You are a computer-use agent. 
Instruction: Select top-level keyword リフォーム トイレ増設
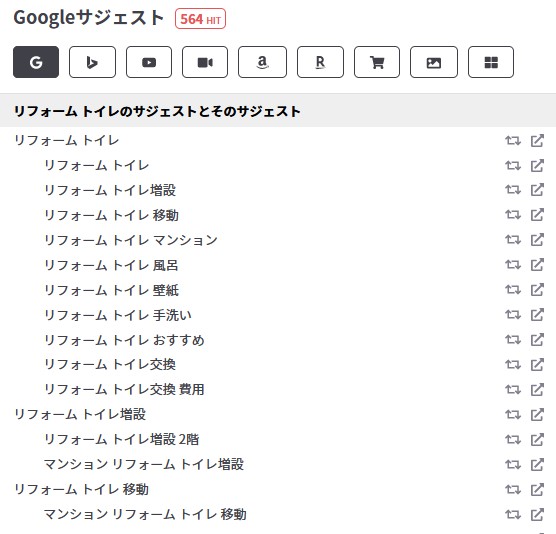[80, 414]
